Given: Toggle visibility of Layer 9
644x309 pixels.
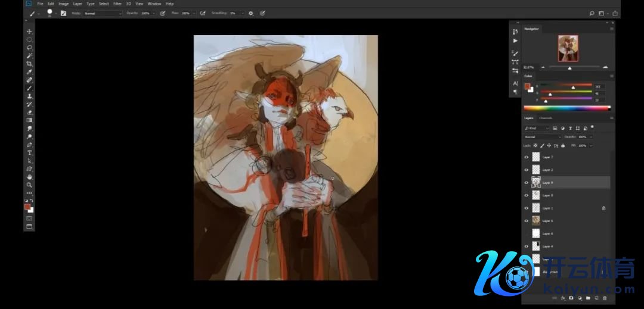Looking at the screenshot, I should pyautogui.click(x=526, y=183).
